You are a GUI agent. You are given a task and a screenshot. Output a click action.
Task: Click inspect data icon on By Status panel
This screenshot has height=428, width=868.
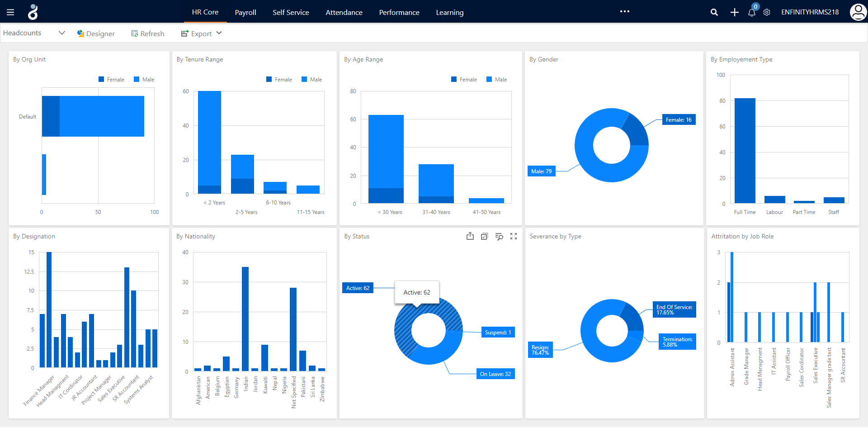[499, 236]
